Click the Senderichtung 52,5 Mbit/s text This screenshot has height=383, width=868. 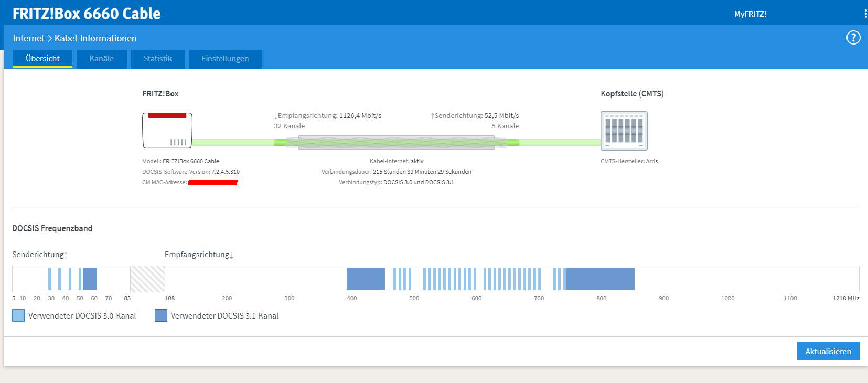pos(475,116)
